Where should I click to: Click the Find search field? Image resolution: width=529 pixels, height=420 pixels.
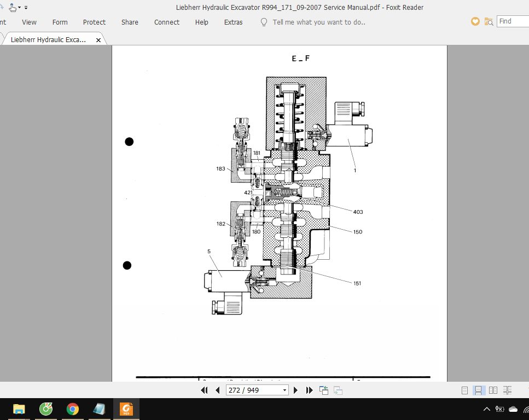tap(513, 21)
